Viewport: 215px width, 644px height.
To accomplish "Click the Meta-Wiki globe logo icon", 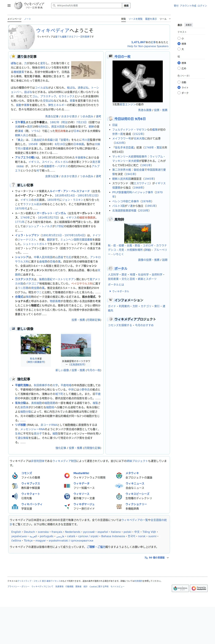I will pyautogui.click(x=119, y=475).
